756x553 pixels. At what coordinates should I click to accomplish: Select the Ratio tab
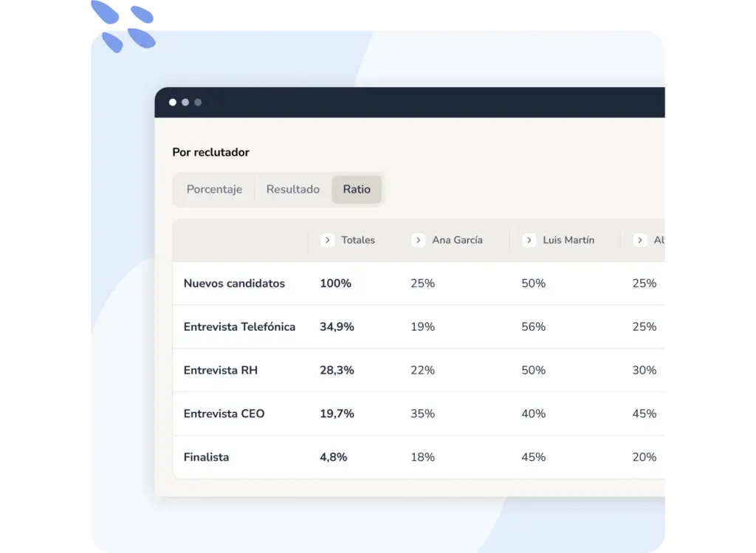click(357, 190)
